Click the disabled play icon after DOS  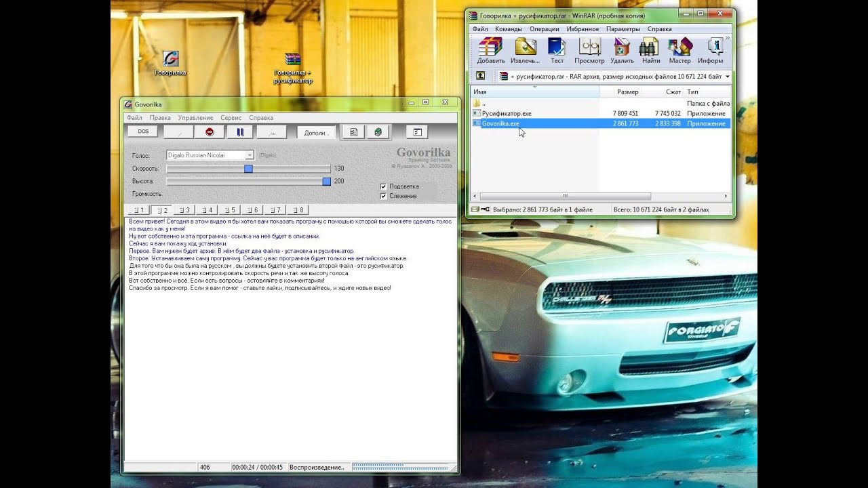(x=179, y=132)
